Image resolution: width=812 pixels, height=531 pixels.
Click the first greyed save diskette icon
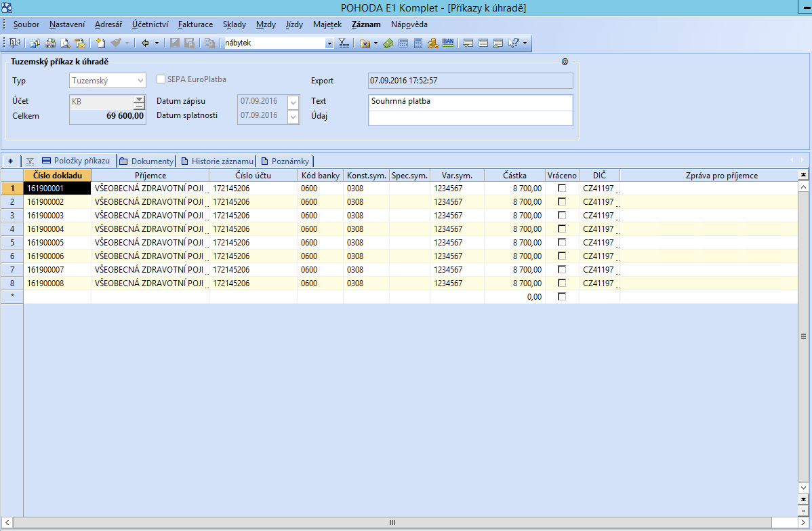click(175, 43)
